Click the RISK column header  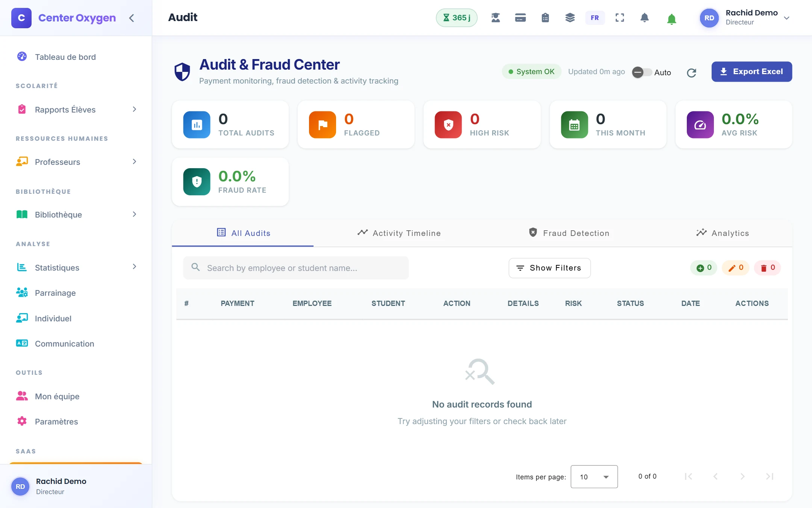click(573, 303)
